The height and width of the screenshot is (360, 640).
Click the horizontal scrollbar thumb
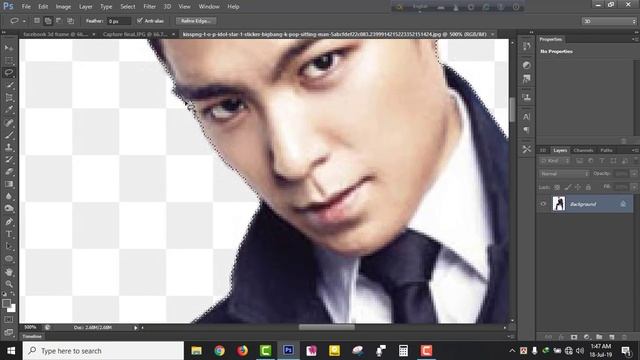(327, 327)
